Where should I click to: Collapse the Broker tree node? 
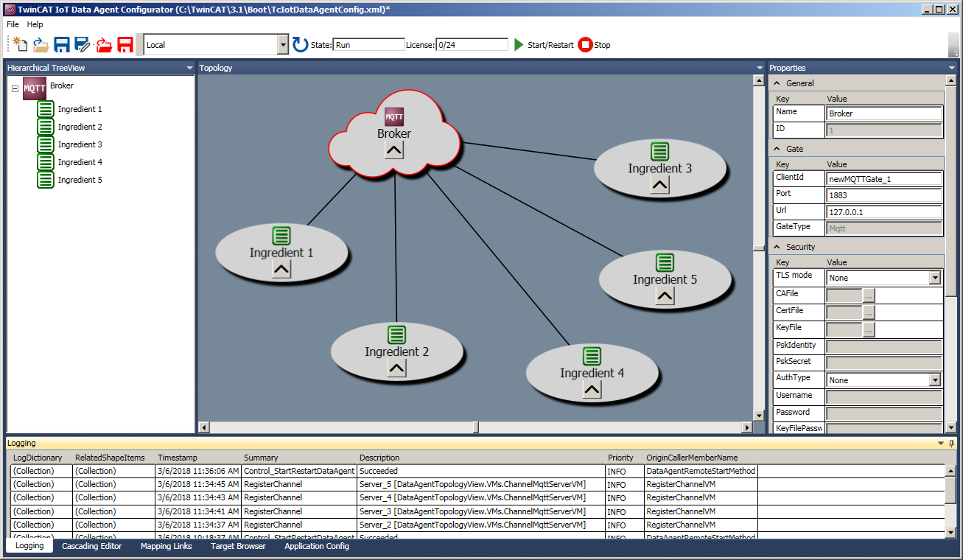[x=15, y=88]
